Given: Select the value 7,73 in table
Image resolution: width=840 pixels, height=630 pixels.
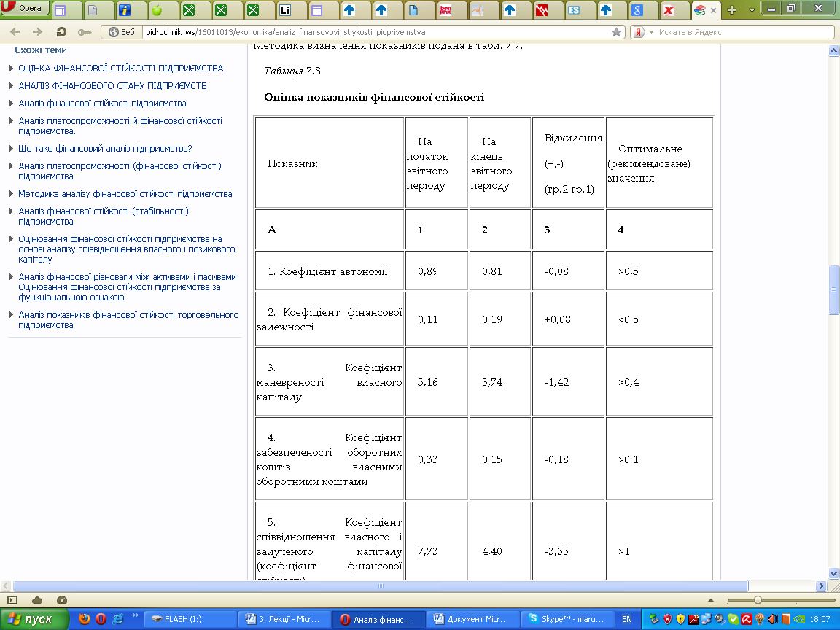Looking at the screenshot, I should point(427,551).
